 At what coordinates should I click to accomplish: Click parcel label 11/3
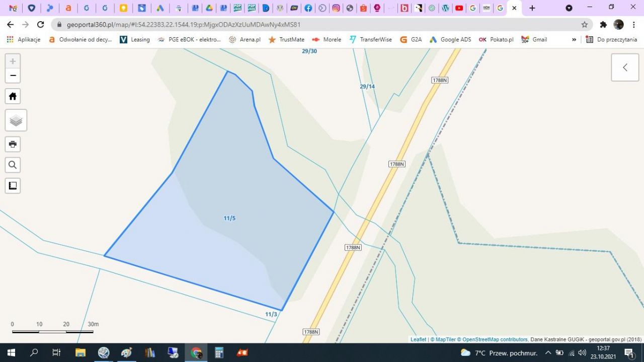pyautogui.click(x=271, y=314)
